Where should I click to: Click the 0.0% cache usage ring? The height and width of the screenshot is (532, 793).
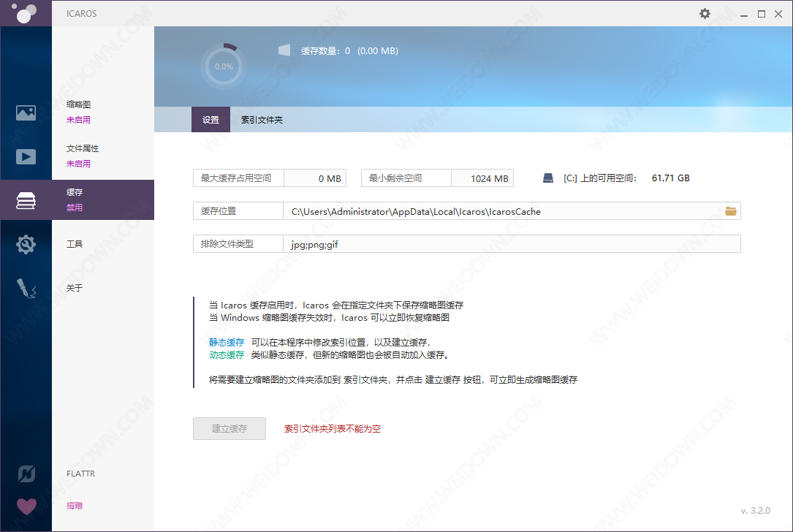pyautogui.click(x=224, y=66)
